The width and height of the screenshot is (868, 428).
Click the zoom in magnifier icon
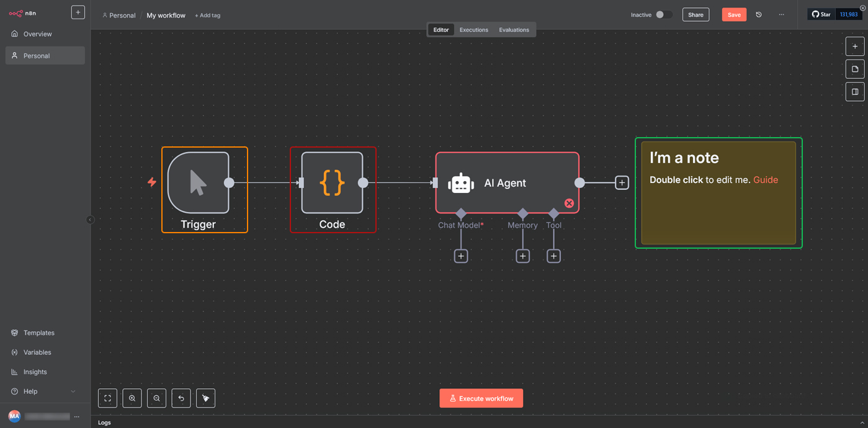coord(132,398)
